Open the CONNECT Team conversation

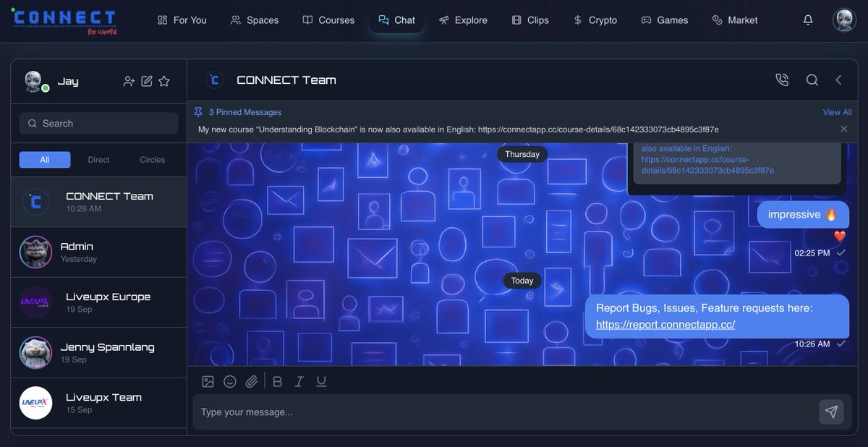pyautogui.click(x=99, y=202)
